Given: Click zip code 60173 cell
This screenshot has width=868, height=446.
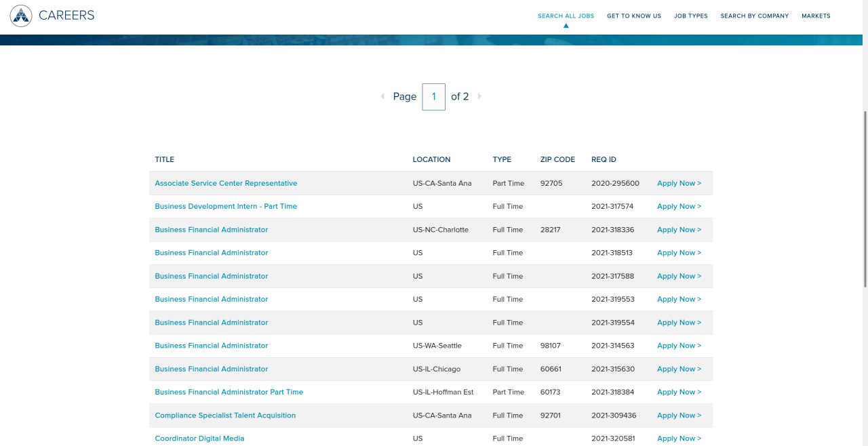Looking at the screenshot, I should (550, 392).
